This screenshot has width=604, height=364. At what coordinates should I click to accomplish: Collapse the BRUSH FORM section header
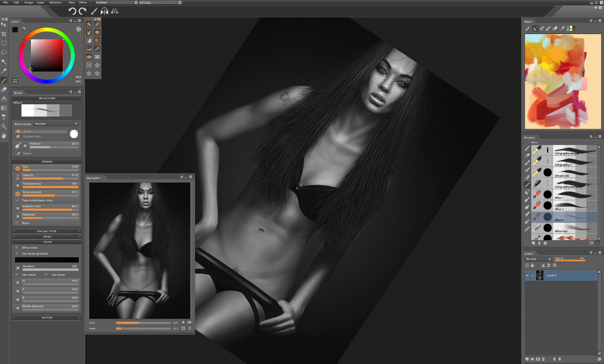pos(47,98)
